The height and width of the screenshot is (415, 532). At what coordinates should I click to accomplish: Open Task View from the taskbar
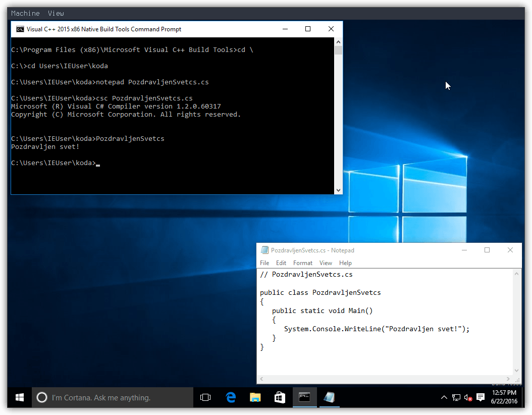205,397
